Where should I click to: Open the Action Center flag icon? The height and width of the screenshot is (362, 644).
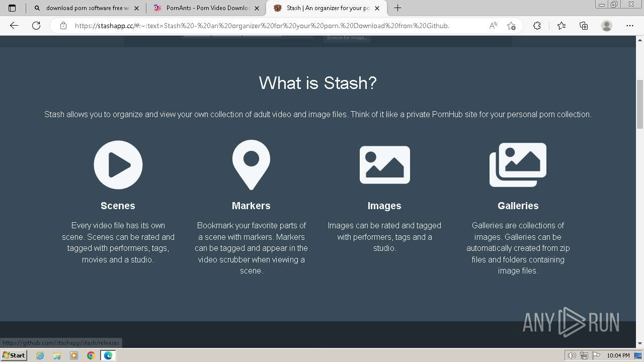coord(596,355)
